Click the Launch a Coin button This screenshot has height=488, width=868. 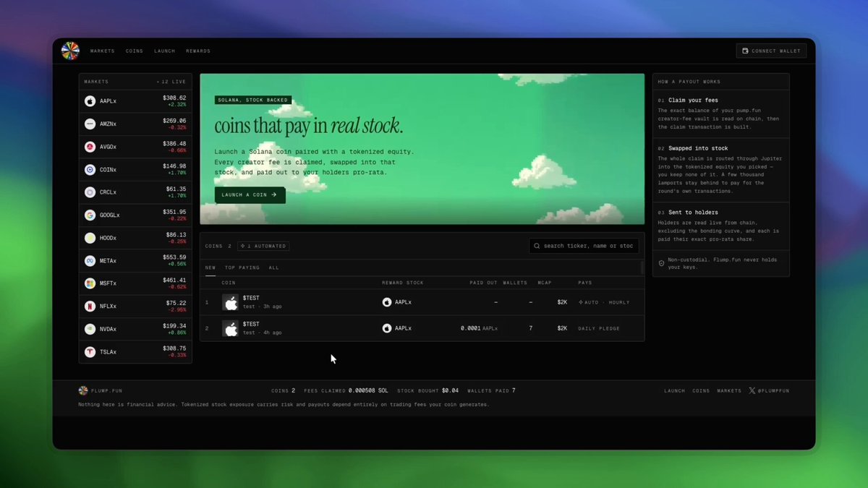point(250,195)
